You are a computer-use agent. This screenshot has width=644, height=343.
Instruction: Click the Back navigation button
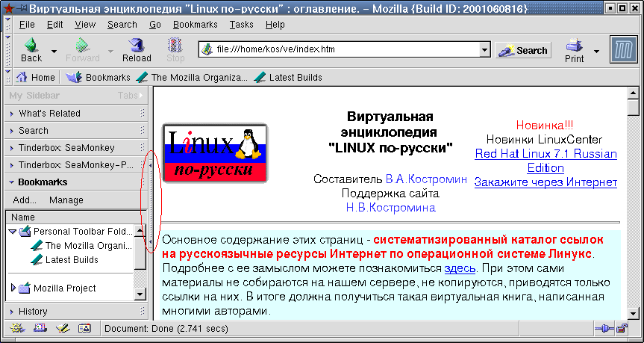click(x=31, y=50)
